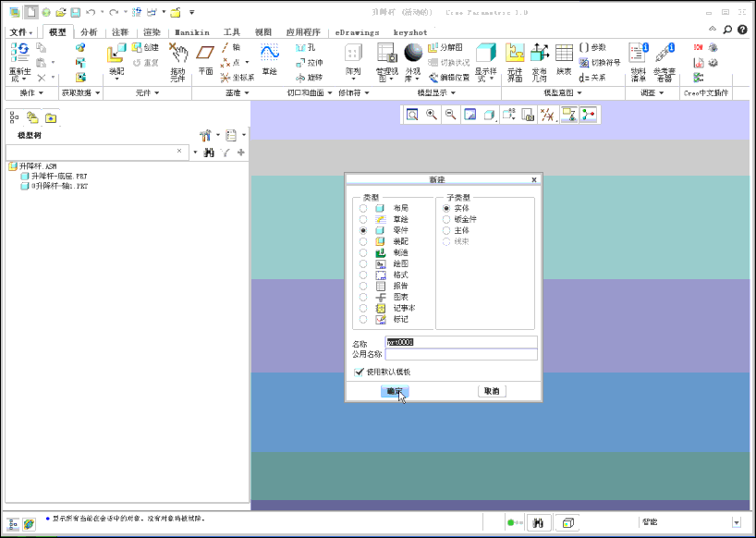Viewport: 756px width, 538px height.
Task: Click the Name (名称) input field
Action: click(x=461, y=342)
